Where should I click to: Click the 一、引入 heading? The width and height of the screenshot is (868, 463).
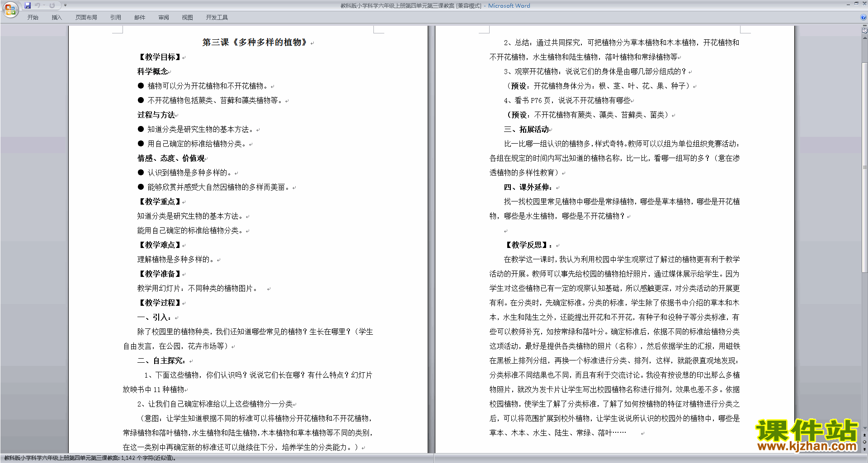(x=155, y=317)
